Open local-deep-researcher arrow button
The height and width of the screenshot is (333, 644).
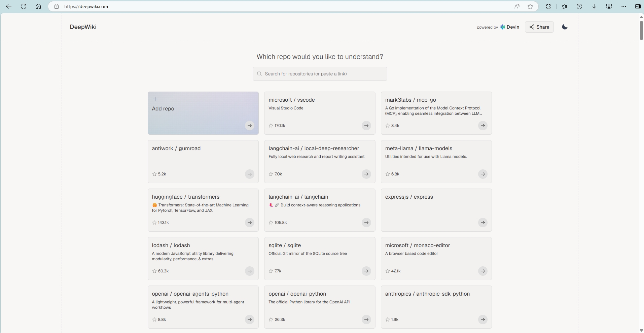(366, 174)
